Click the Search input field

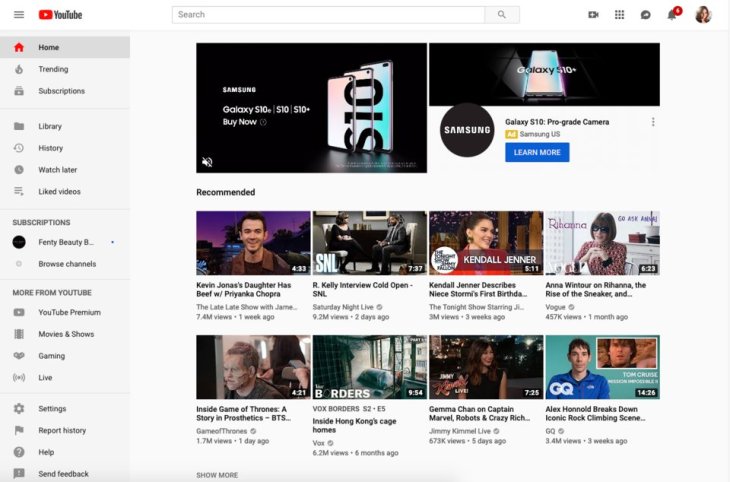pyautogui.click(x=328, y=15)
